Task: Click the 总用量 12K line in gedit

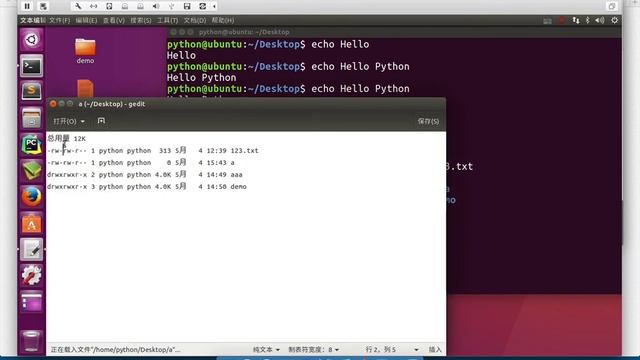Action: tap(67, 138)
